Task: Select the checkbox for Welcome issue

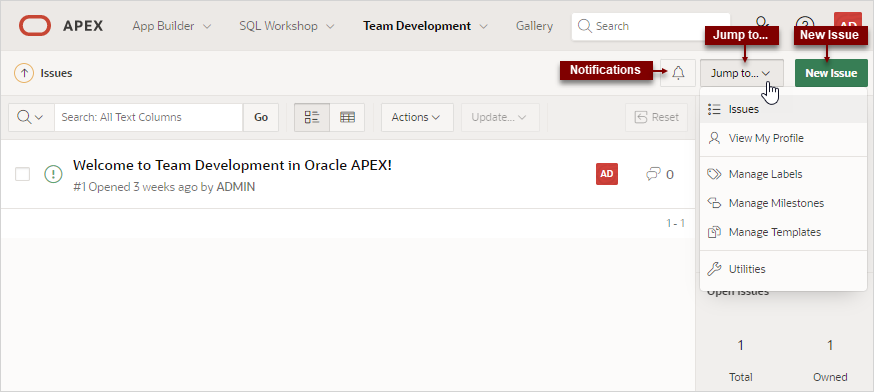Action: pos(22,174)
